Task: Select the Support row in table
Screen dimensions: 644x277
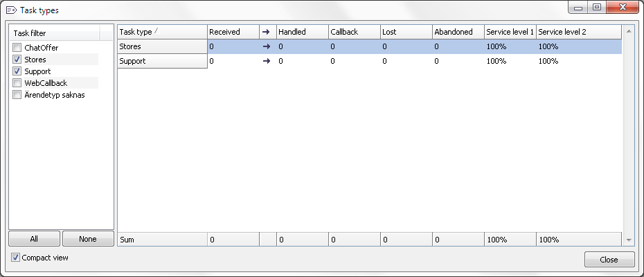Action: [162, 61]
